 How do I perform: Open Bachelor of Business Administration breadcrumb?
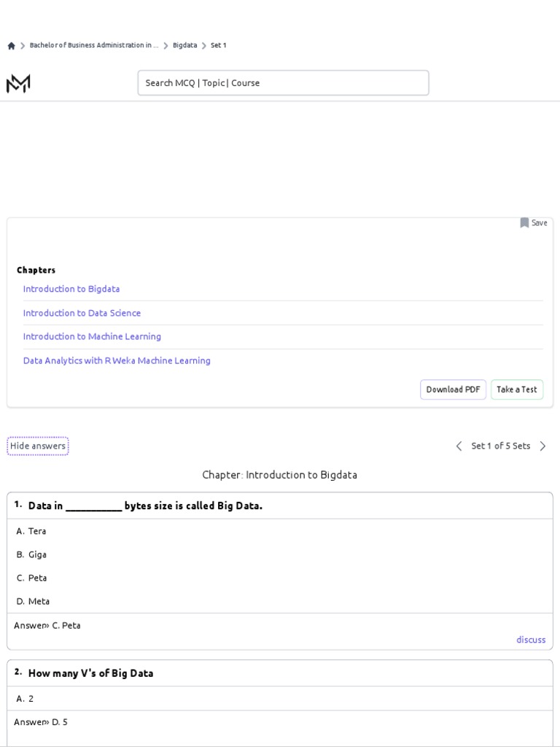point(93,45)
